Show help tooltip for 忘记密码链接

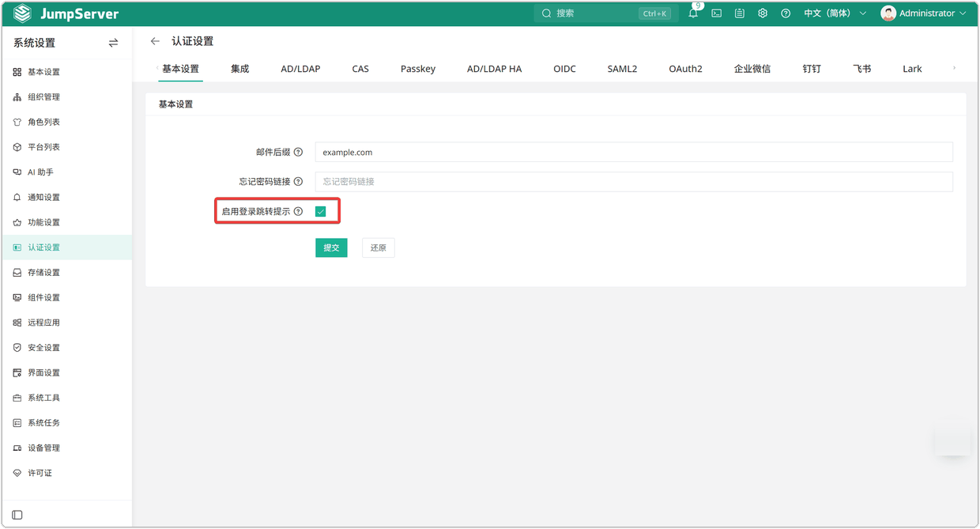pyautogui.click(x=298, y=181)
